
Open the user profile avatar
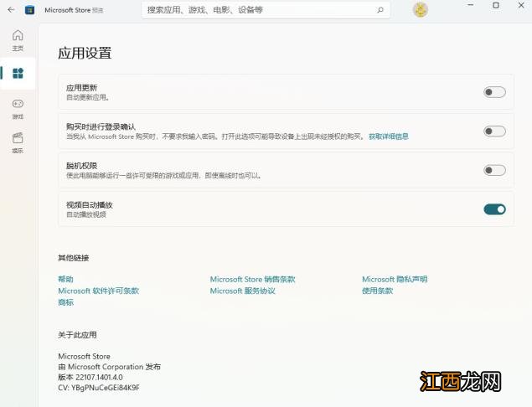[421, 10]
